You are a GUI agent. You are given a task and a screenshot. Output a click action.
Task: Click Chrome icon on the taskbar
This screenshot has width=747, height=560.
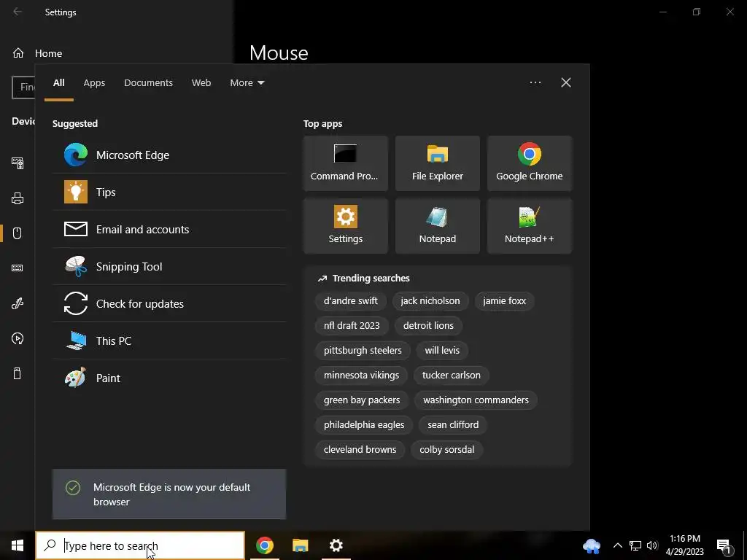tap(264, 545)
